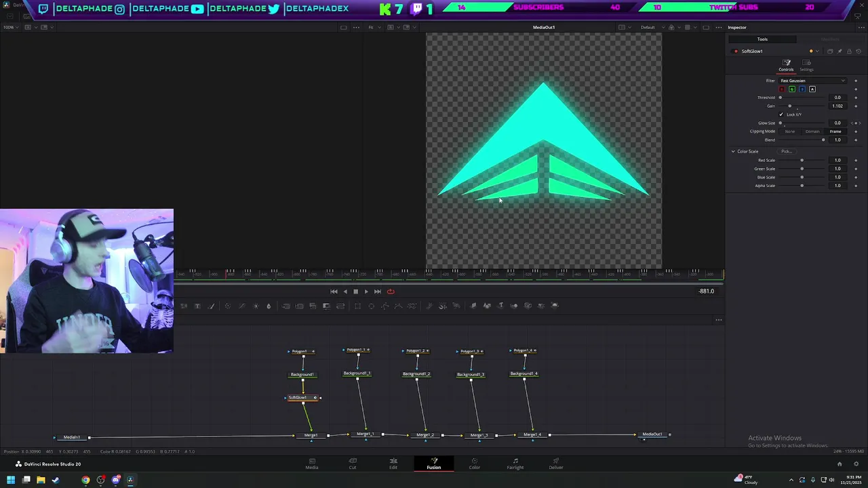This screenshot has width=868, height=488.
Task: Click the Gain value field 1.102
Action: point(837,106)
